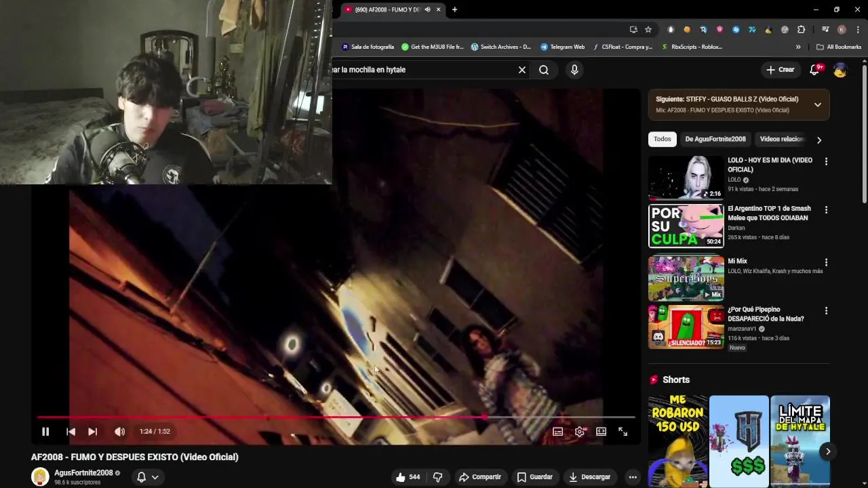Select Videos relacionados filter chip
This screenshot has height=488, width=868.
point(781,139)
